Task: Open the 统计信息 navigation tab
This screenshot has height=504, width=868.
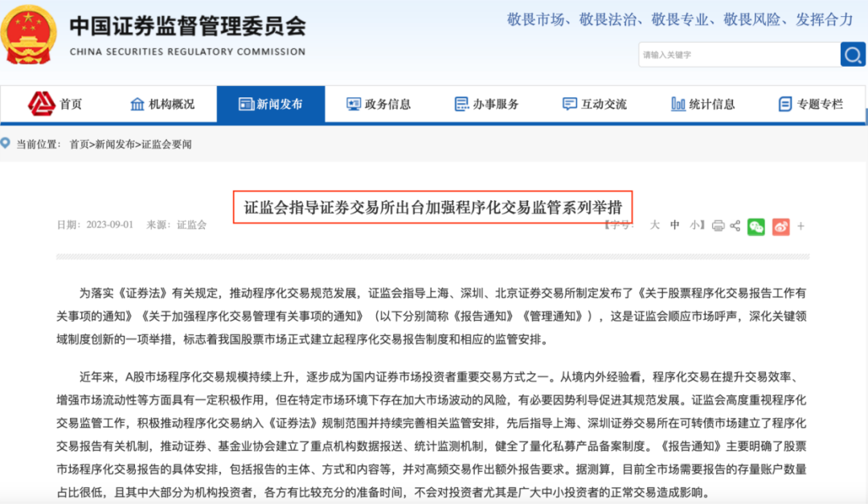Action: (x=702, y=104)
